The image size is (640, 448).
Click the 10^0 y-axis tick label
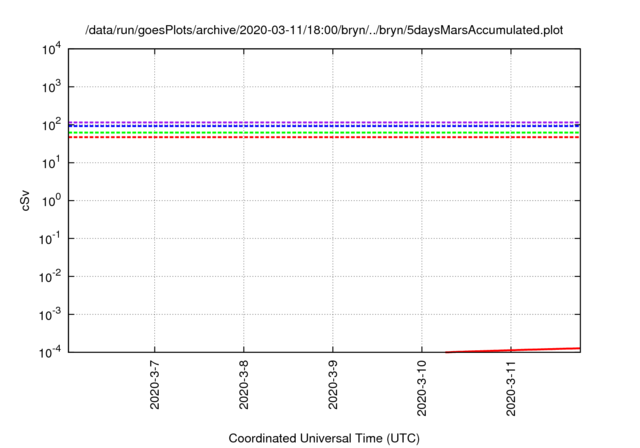pos(52,201)
